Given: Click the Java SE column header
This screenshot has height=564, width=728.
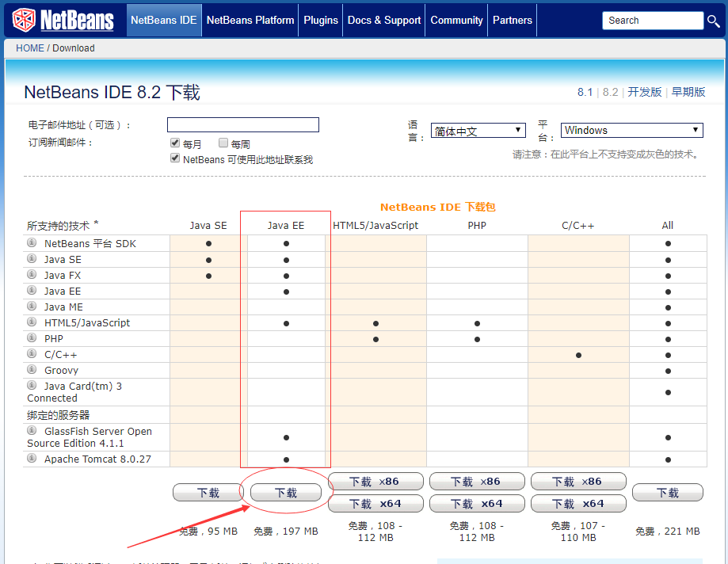Looking at the screenshot, I should coord(208,226).
